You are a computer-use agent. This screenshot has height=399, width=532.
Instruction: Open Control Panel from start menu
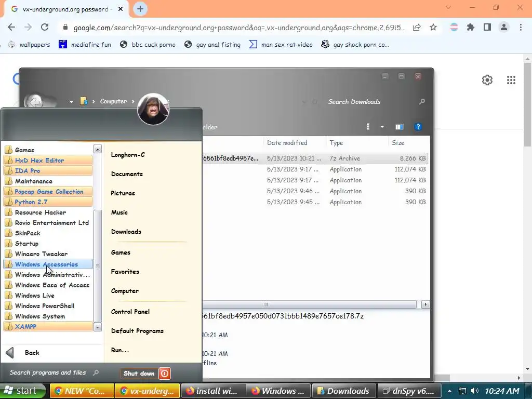[130, 312]
